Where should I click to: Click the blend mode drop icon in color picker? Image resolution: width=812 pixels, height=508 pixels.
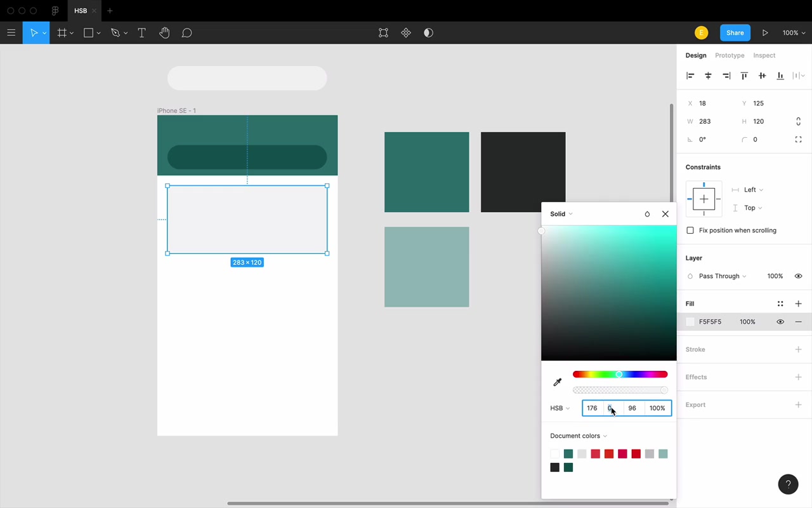(x=647, y=214)
